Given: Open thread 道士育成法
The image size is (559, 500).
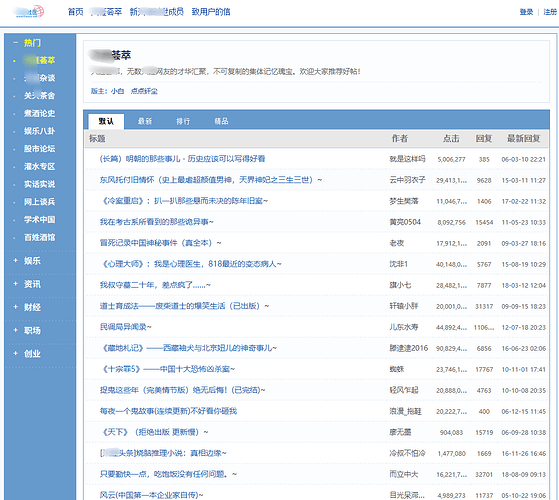Looking at the screenshot, I should point(184,306).
